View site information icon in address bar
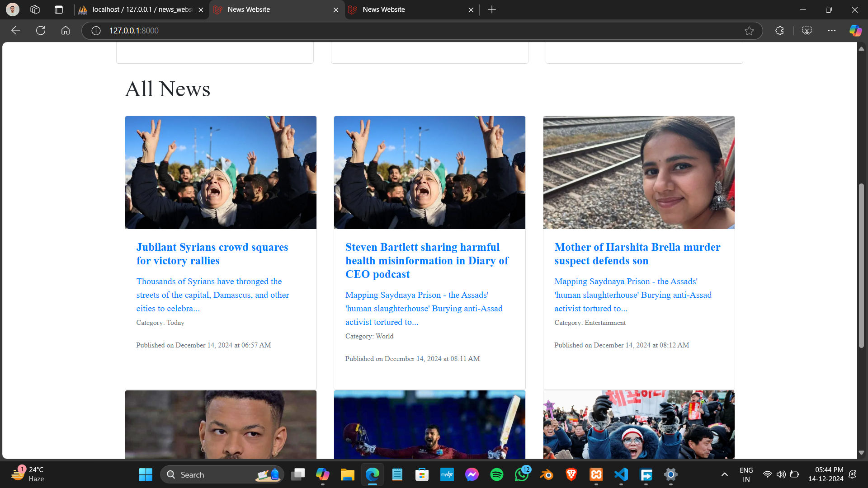The height and width of the screenshot is (488, 868). (x=96, y=31)
